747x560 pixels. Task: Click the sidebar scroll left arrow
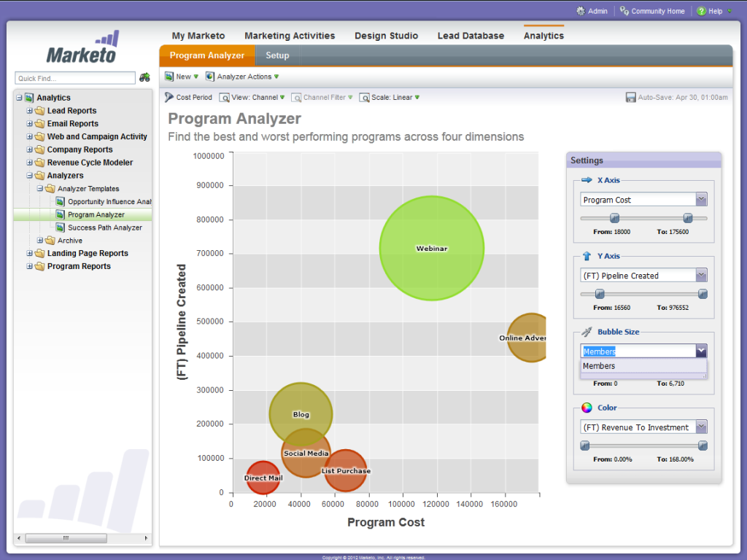(x=18, y=538)
